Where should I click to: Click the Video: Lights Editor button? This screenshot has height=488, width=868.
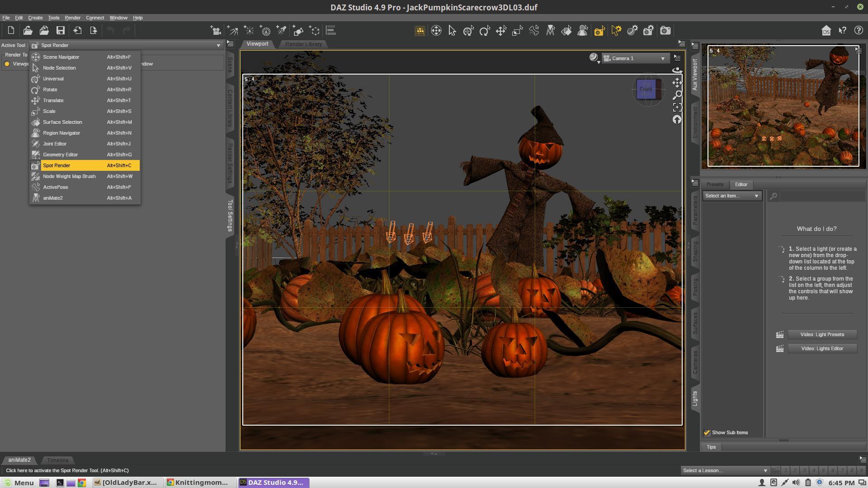pyautogui.click(x=822, y=349)
